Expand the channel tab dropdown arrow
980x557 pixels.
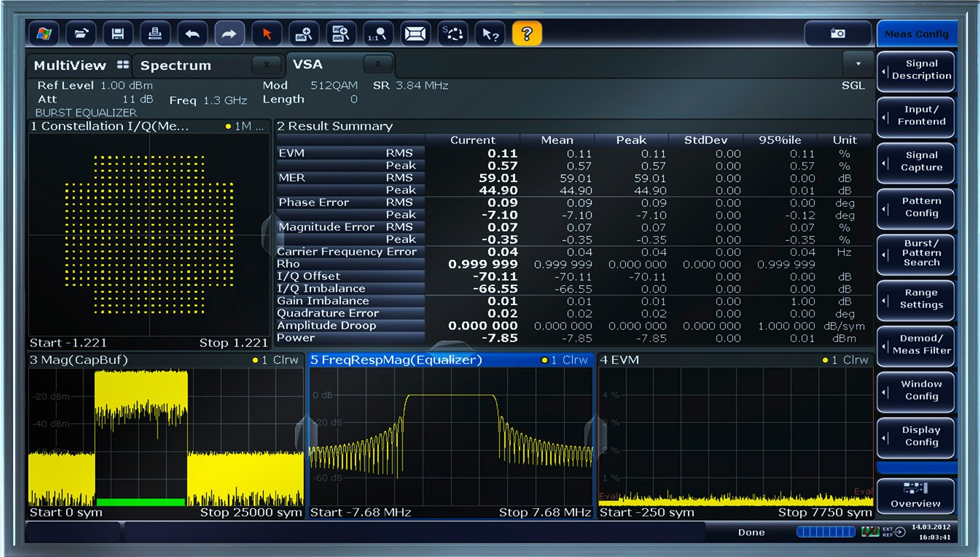tap(858, 64)
